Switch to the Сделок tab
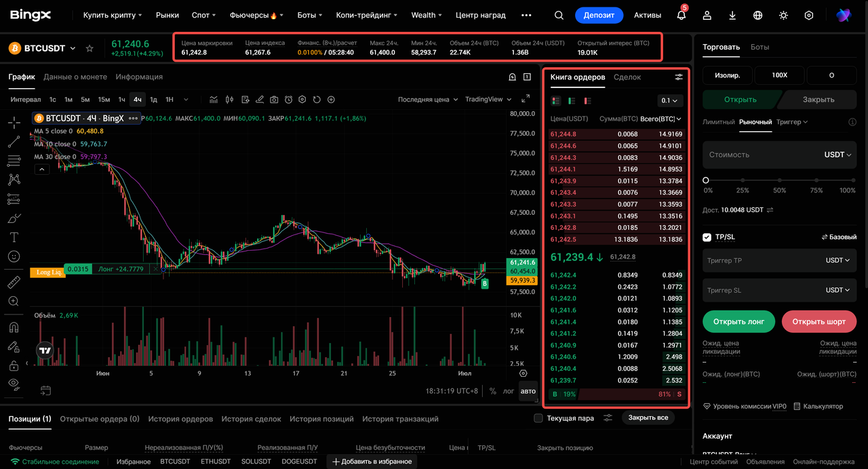This screenshot has height=469, width=868. click(x=627, y=77)
